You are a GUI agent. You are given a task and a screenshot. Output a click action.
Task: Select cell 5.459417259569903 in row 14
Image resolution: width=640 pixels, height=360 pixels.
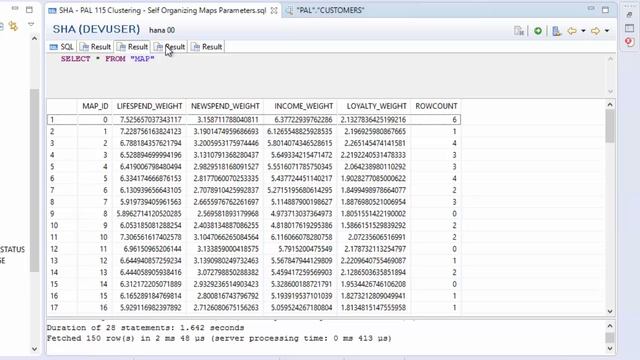click(300, 273)
